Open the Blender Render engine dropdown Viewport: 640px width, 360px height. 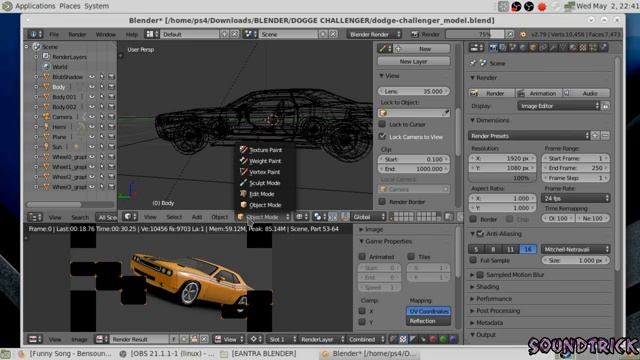(375, 34)
